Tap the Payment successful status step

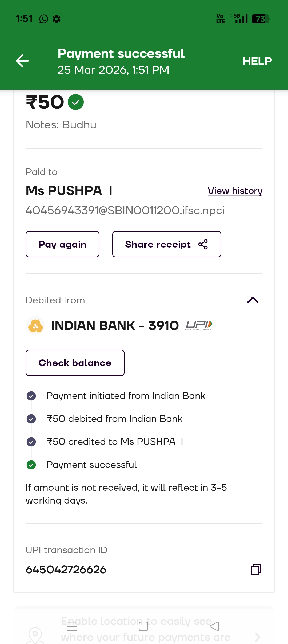tap(91, 465)
